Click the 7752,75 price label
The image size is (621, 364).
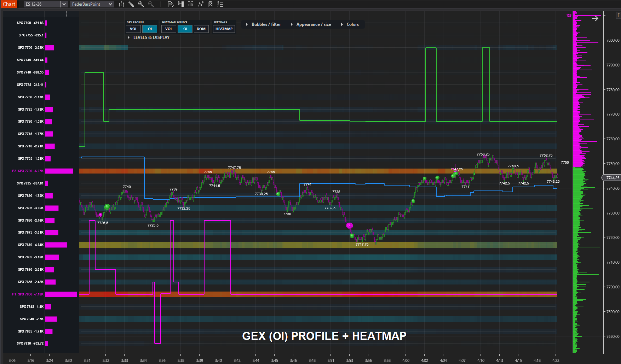point(546,155)
